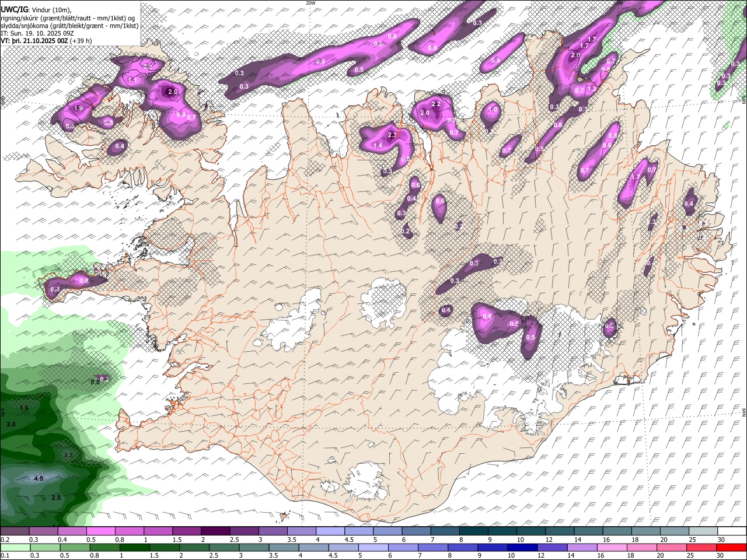Click the '0.2' label in the snow scale row
This screenshot has width=747, height=560.
click(x=5, y=540)
